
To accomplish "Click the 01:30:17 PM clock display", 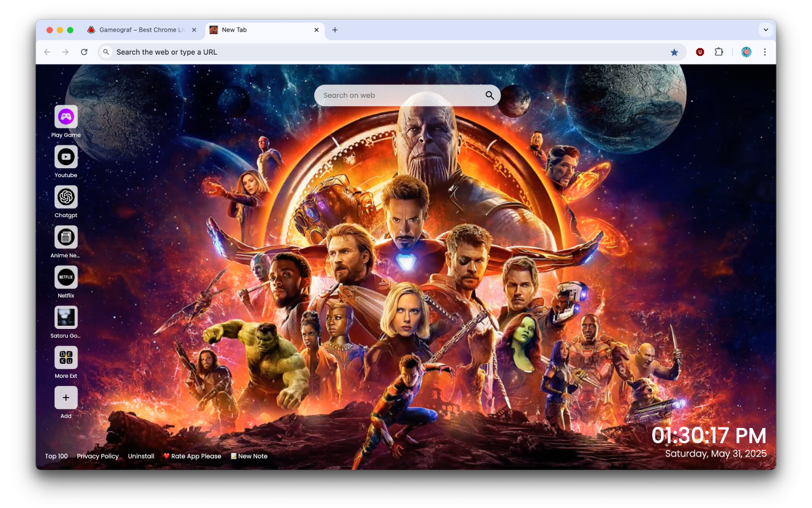I will tap(709, 436).
